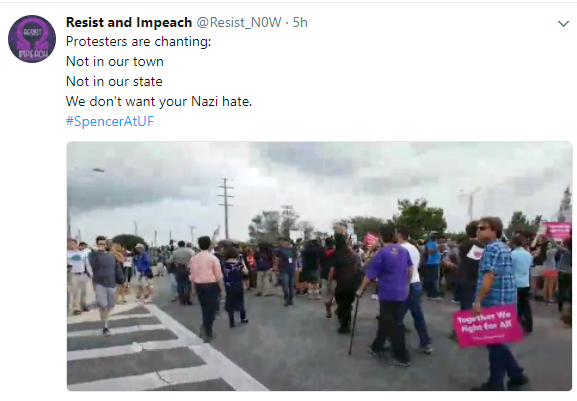Click the line 'Protesters are chanting:'
577x401 pixels.
point(138,42)
